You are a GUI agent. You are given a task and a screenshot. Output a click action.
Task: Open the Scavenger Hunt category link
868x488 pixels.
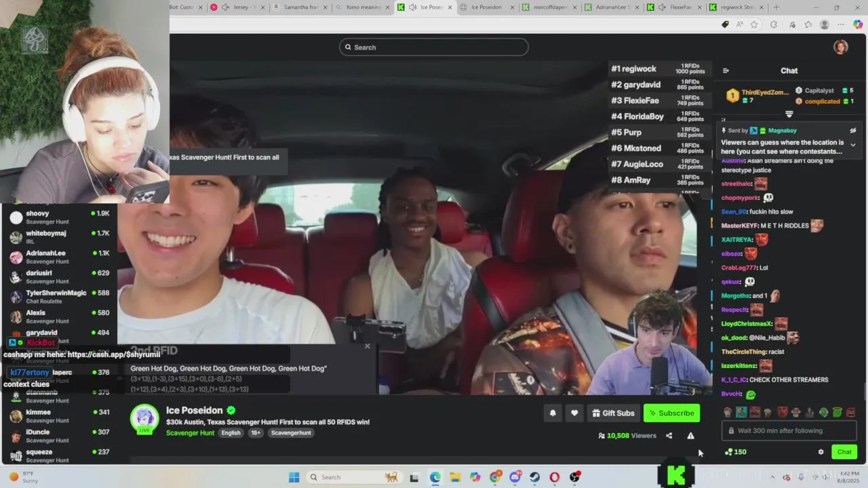click(190, 432)
